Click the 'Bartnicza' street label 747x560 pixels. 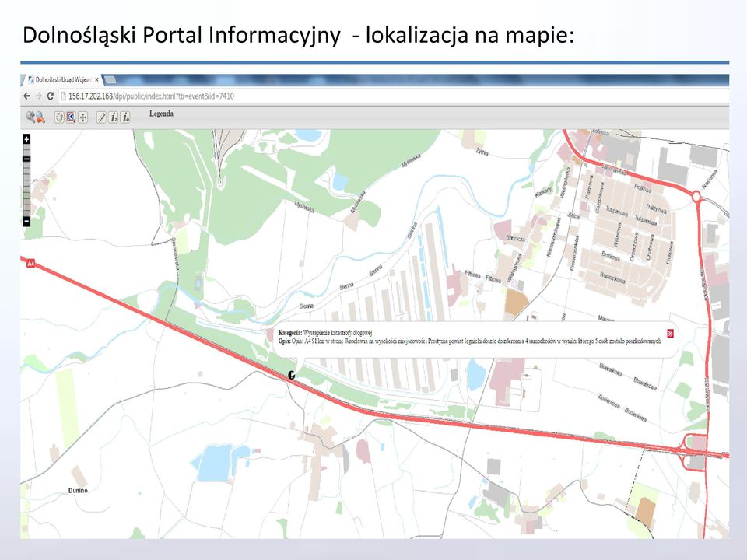(515, 238)
